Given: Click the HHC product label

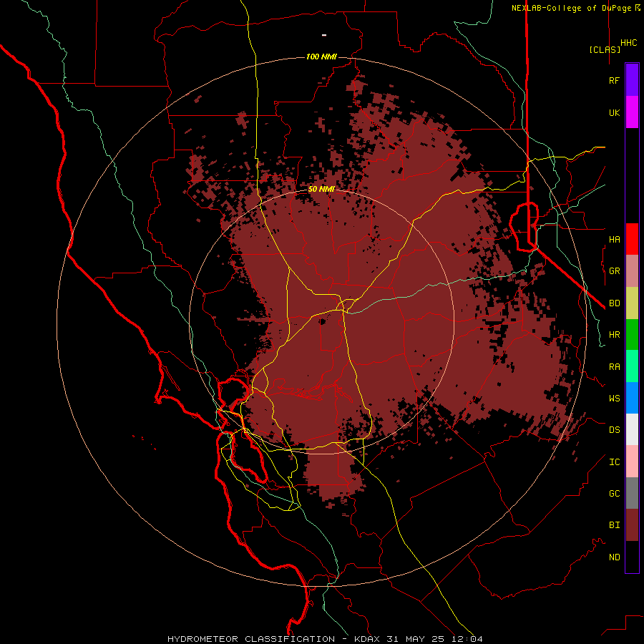Looking at the screenshot, I should (628, 43).
